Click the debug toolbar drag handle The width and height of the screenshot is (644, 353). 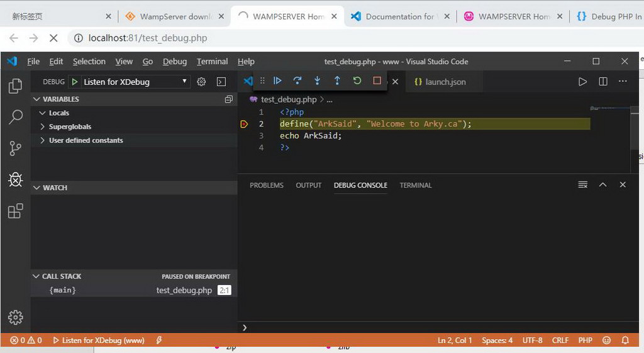point(262,81)
